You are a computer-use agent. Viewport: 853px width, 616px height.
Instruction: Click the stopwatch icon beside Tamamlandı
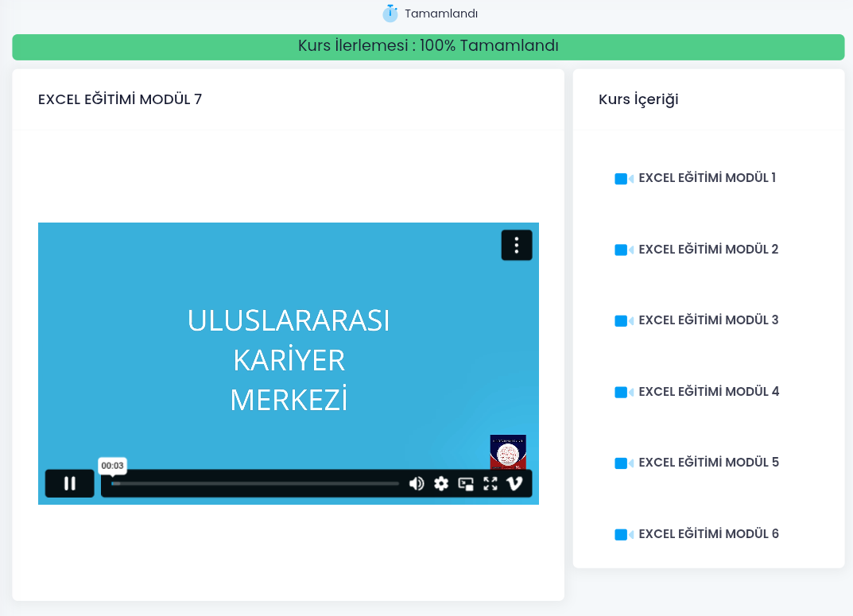click(x=390, y=13)
